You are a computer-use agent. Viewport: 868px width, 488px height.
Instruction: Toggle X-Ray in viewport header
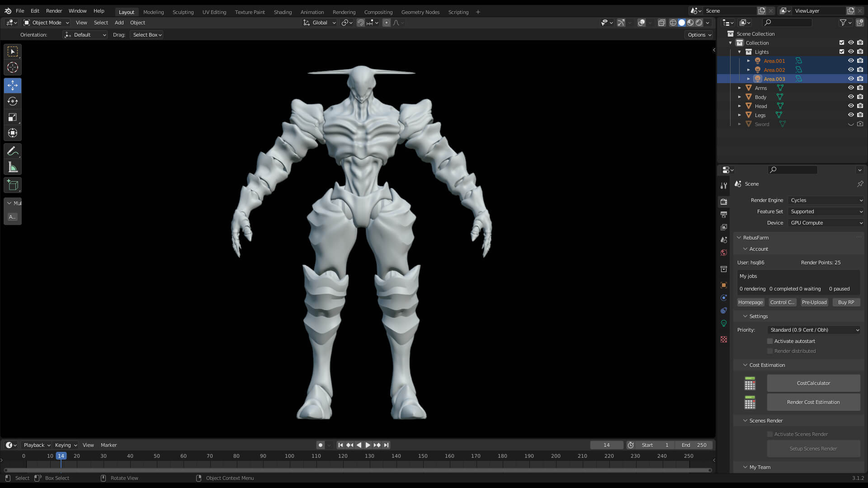coord(662,23)
